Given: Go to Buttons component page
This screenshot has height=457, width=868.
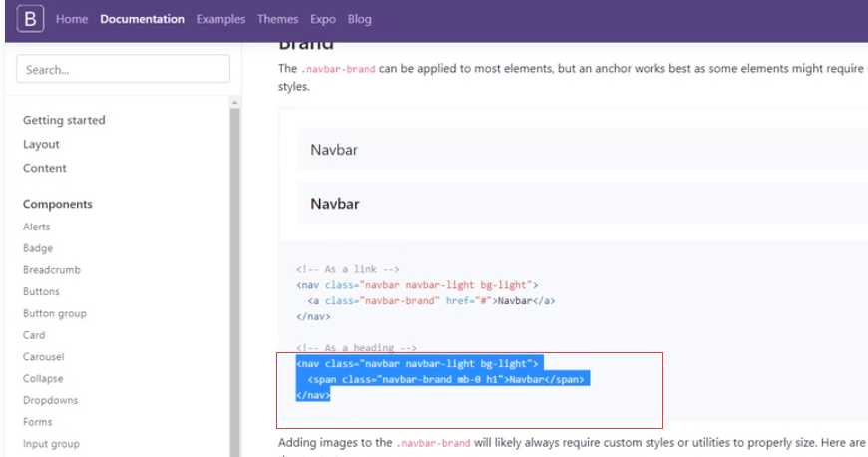Looking at the screenshot, I should pyautogui.click(x=41, y=291).
